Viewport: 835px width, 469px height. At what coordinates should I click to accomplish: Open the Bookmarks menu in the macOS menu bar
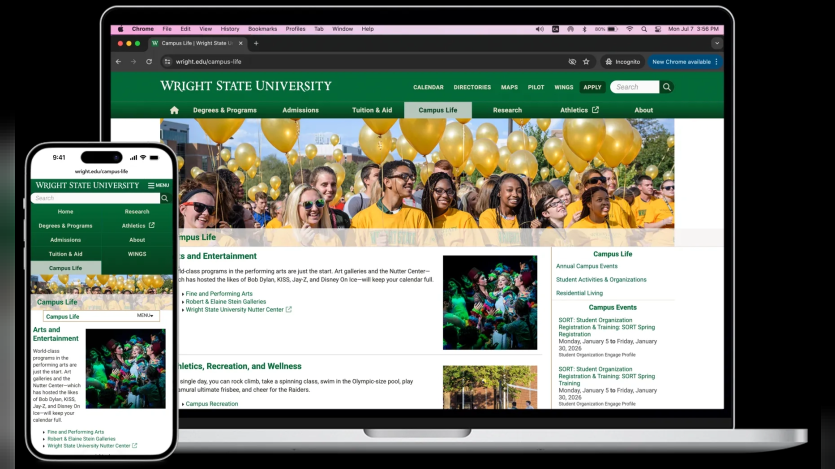tap(263, 29)
